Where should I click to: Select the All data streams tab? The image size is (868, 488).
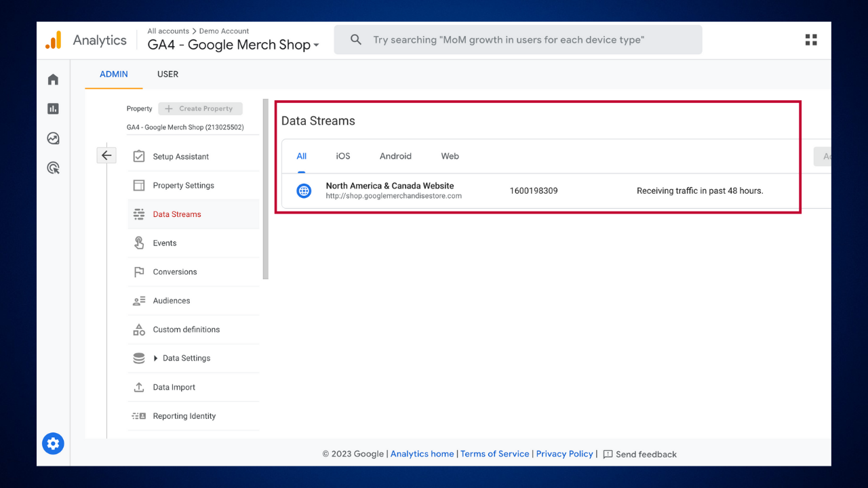pyautogui.click(x=302, y=156)
